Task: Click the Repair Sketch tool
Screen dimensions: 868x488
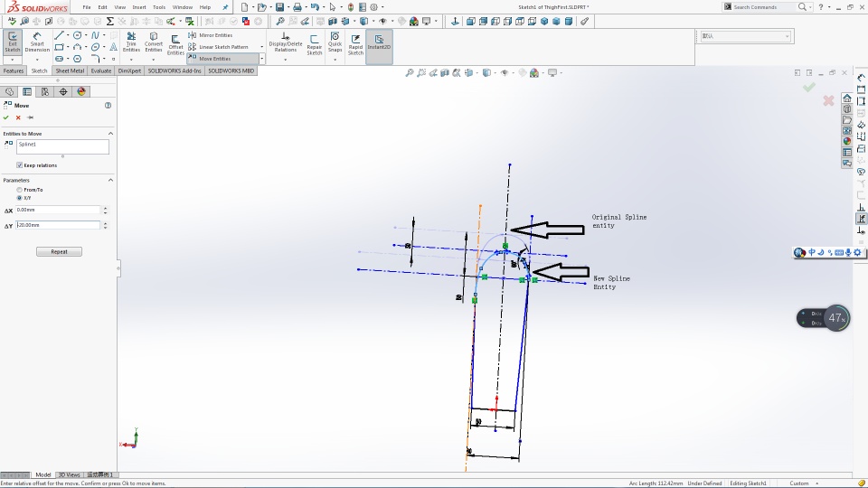Action: coord(315,44)
